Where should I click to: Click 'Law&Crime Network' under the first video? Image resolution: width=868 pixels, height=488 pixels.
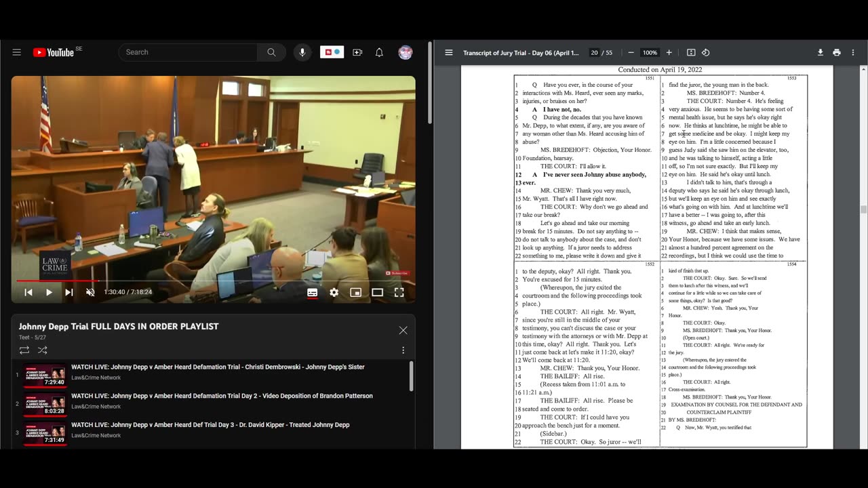(x=96, y=378)
